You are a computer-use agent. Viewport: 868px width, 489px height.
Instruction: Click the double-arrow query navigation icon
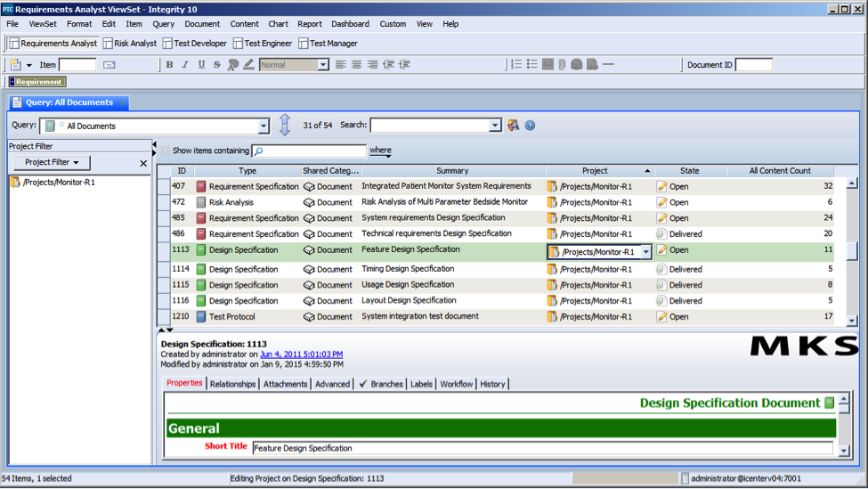click(x=285, y=126)
